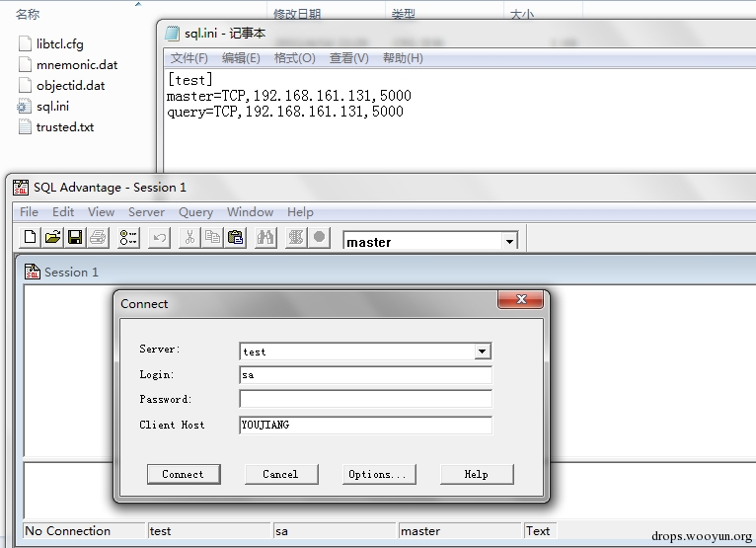
Task: Click the Find binoculars icon
Action: [265, 237]
